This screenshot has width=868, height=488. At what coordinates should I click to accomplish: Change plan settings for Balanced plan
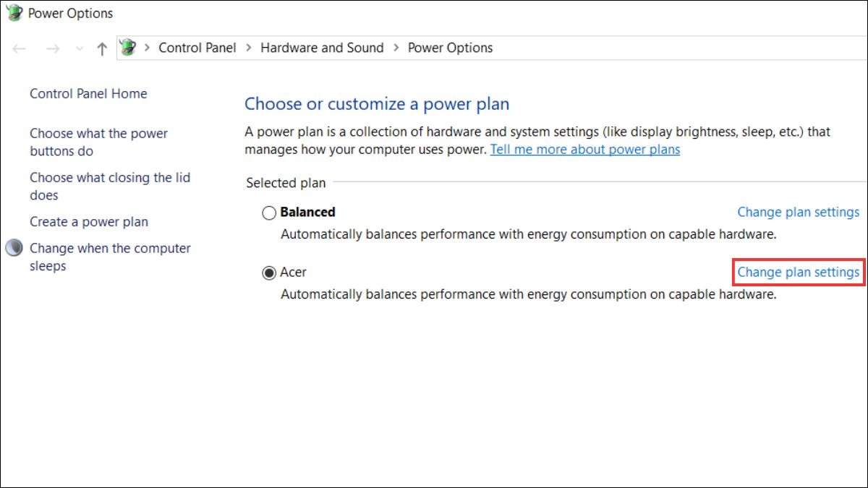click(x=799, y=212)
